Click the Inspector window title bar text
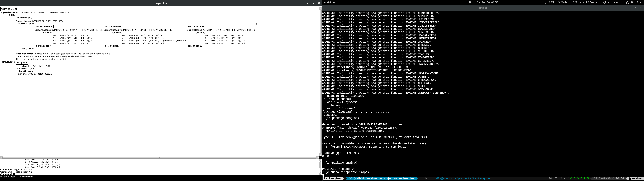The image size is (644, 181). click(x=161, y=3)
